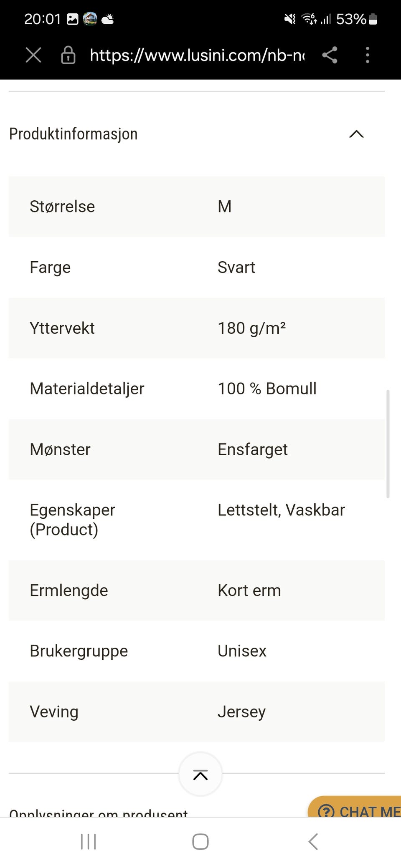Tap the share icon in toolbar
The width and height of the screenshot is (401, 868).
330,55
